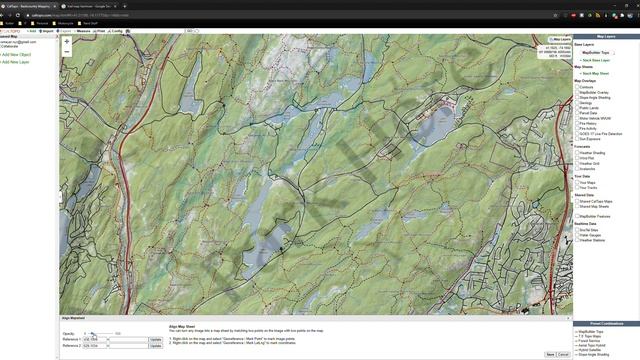This screenshot has width=640, height=360.
Task: Enable MapBuilder Features checkbox
Action: [x=577, y=216]
